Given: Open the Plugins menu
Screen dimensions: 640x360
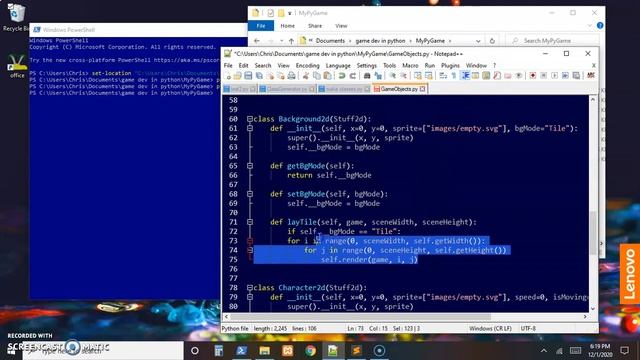Looking at the screenshot, I should pos(450,65).
